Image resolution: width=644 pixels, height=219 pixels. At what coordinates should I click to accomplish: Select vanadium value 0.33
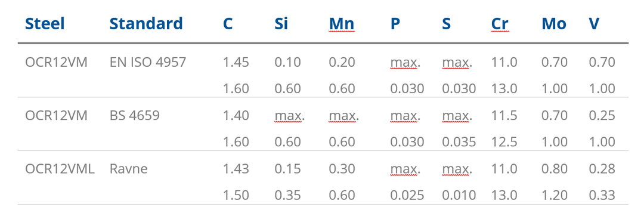[x=602, y=195]
